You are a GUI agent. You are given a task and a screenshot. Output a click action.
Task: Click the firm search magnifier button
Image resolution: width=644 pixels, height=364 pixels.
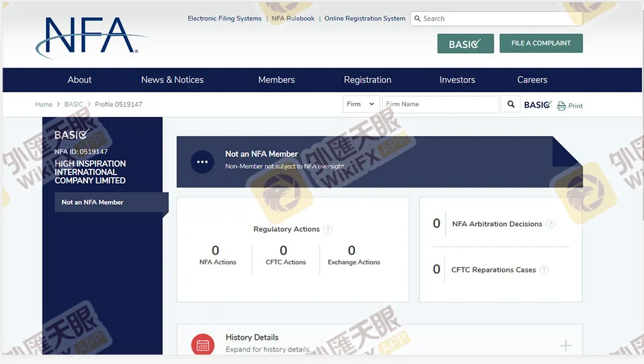click(510, 104)
